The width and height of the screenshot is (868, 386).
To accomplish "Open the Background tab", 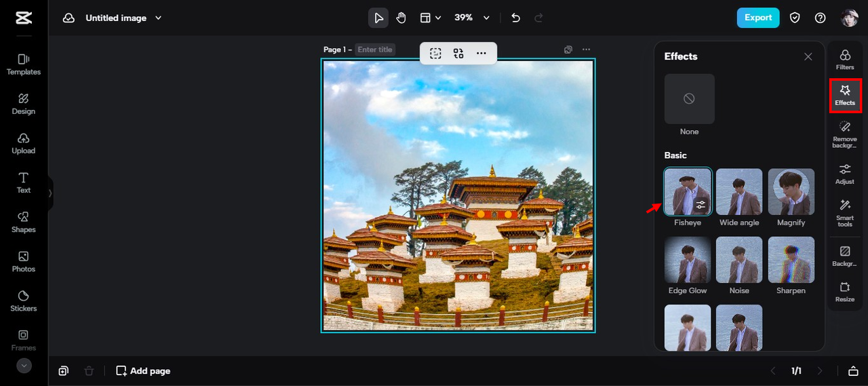I will click(845, 256).
